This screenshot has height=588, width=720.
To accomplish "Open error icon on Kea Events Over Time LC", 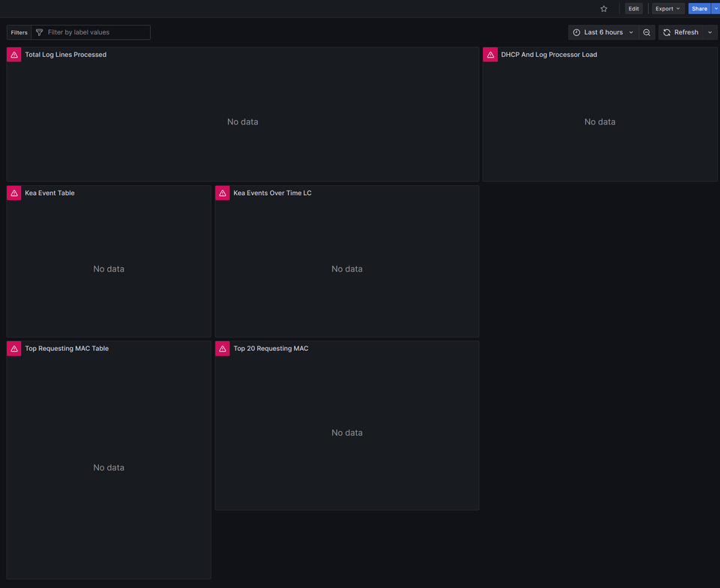I will pyautogui.click(x=223, y=193).
